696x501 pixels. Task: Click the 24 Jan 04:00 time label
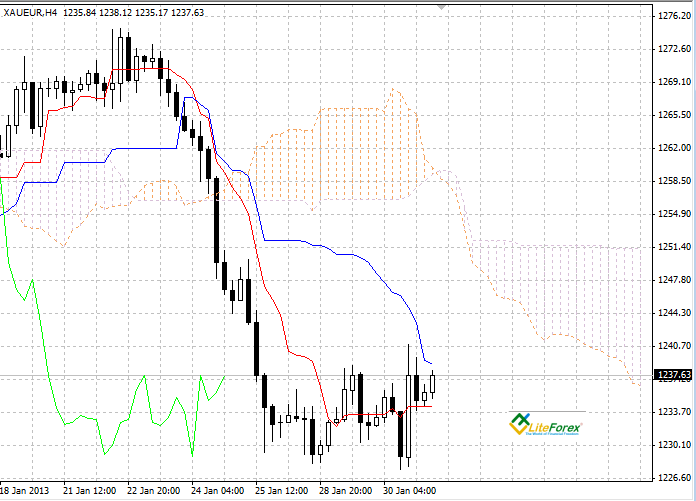218,491
